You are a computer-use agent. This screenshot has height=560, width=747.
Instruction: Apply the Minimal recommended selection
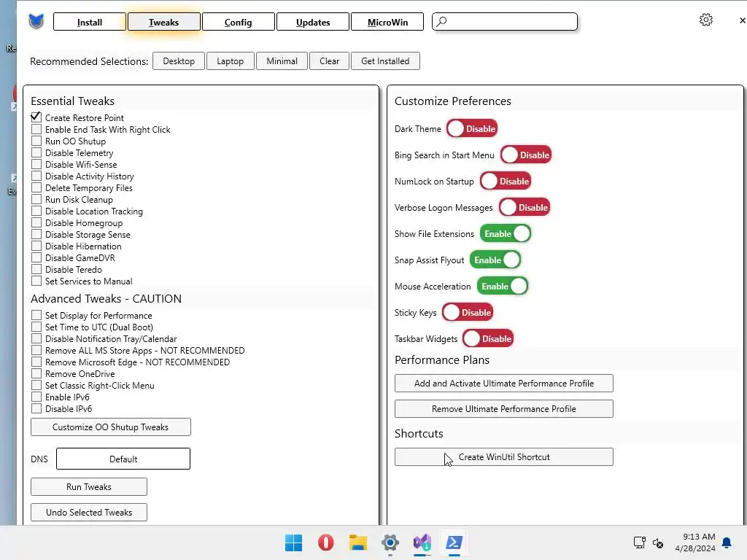click(x=282, y=61)
